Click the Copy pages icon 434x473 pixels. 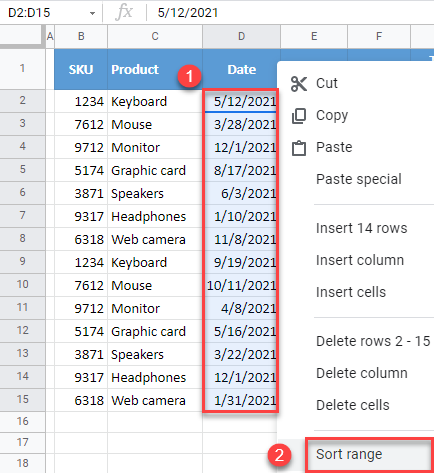(x=299, y=116)
